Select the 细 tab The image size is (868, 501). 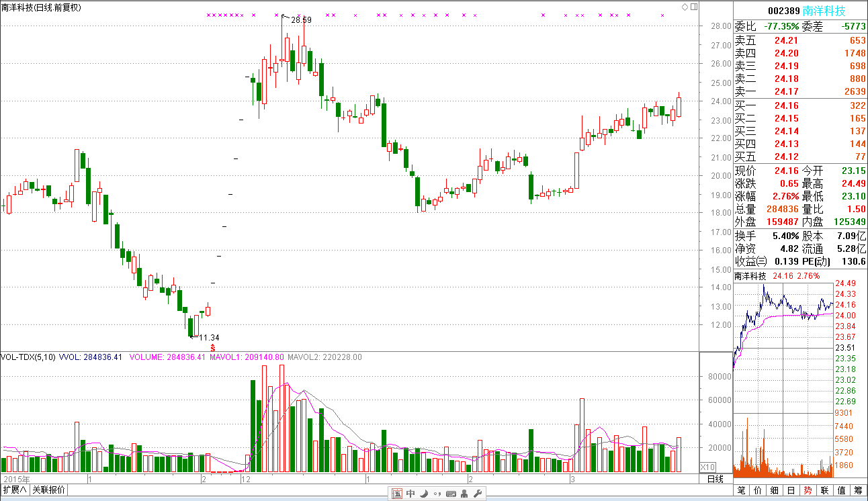(x=775, y=490)
